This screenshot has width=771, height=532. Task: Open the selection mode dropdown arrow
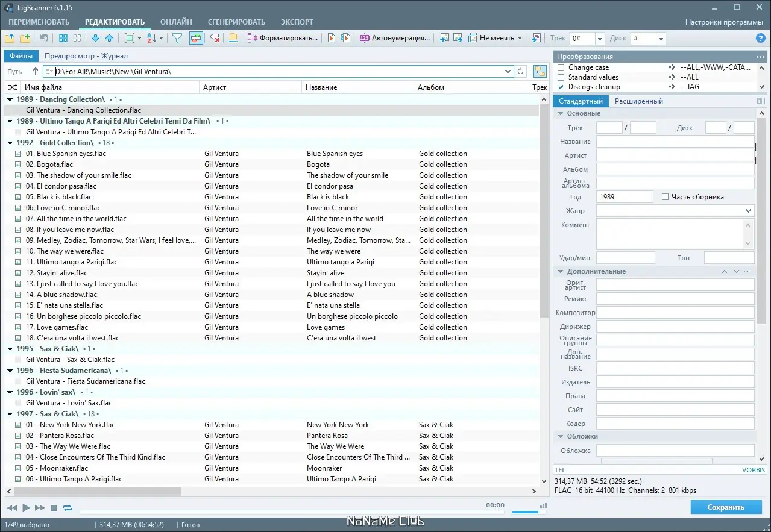[139, 38]
